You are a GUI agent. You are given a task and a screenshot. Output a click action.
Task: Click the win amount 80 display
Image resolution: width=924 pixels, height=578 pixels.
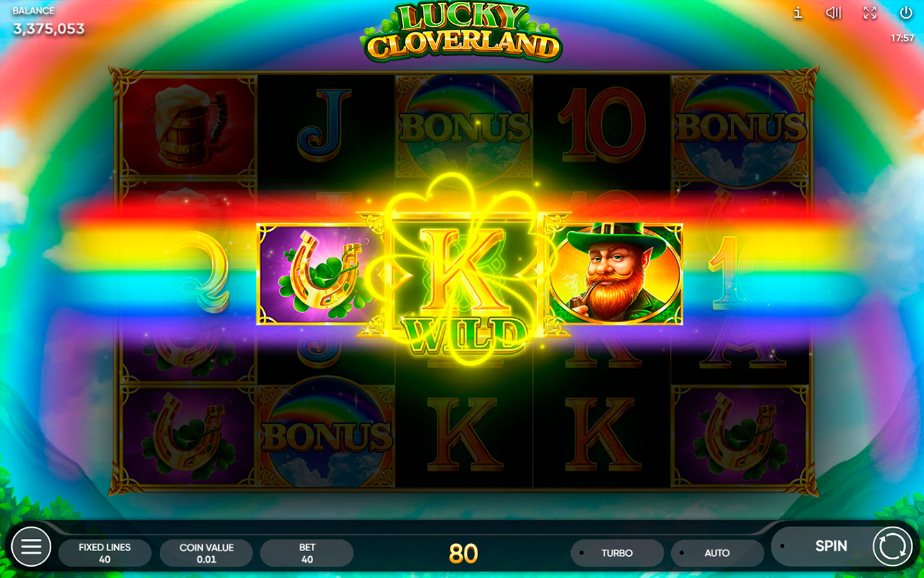tap(463, 554)
